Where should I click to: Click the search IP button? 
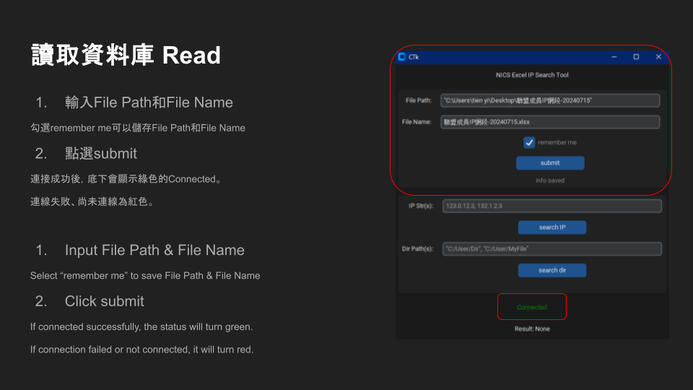point(552,227)
